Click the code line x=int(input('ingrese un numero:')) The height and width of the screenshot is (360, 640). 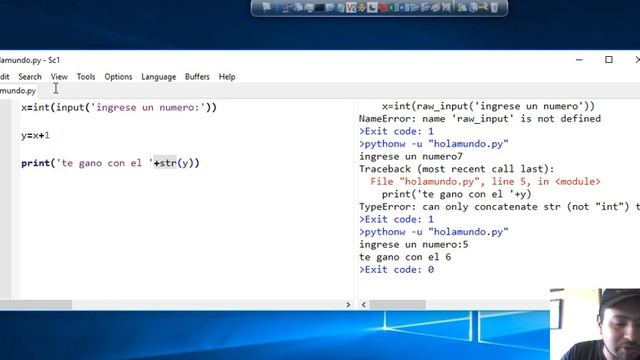119,107
